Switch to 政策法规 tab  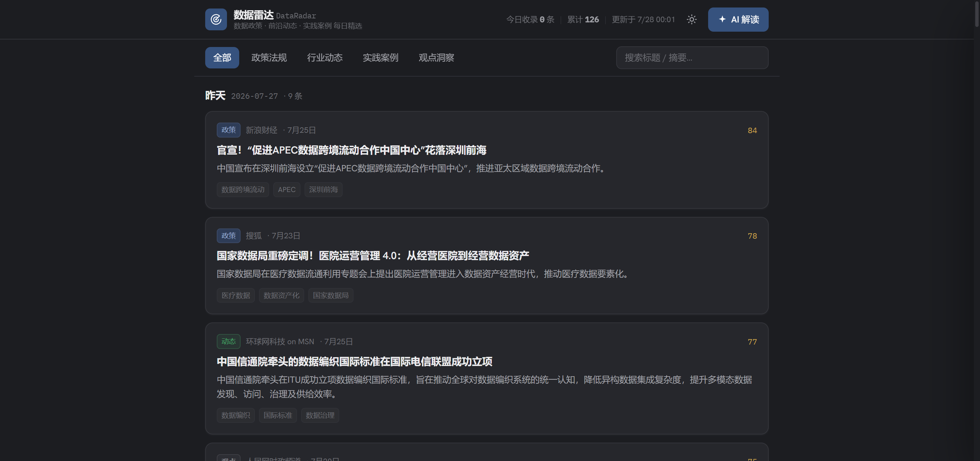tap(268, 58)
